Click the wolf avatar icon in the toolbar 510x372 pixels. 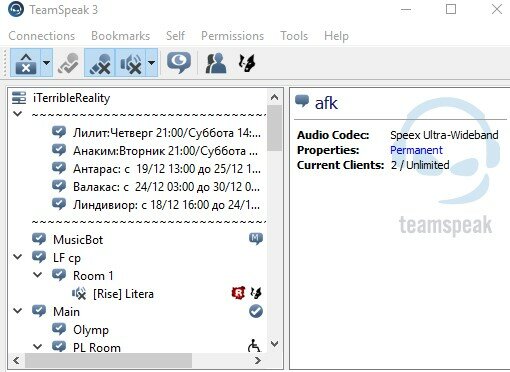point(247,63)
